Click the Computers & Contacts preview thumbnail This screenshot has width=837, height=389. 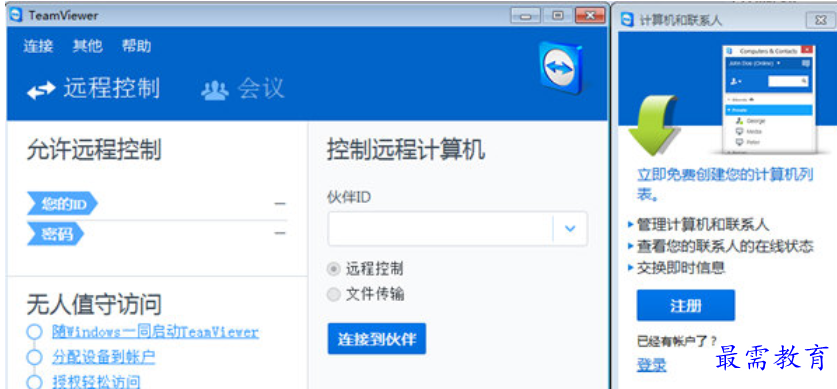[769, 100]
